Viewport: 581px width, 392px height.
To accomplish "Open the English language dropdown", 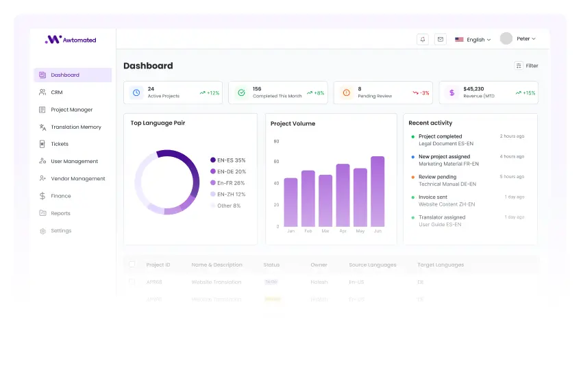I will (473, 40).
